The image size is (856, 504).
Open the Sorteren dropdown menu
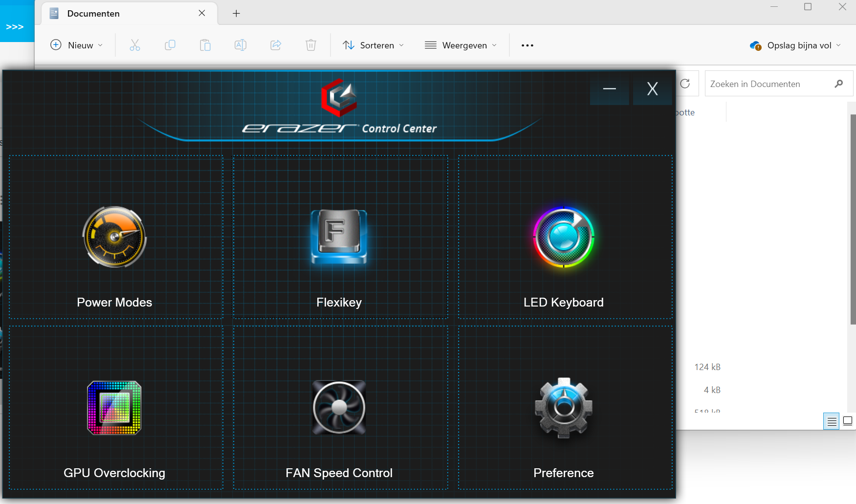click(373, 45)
